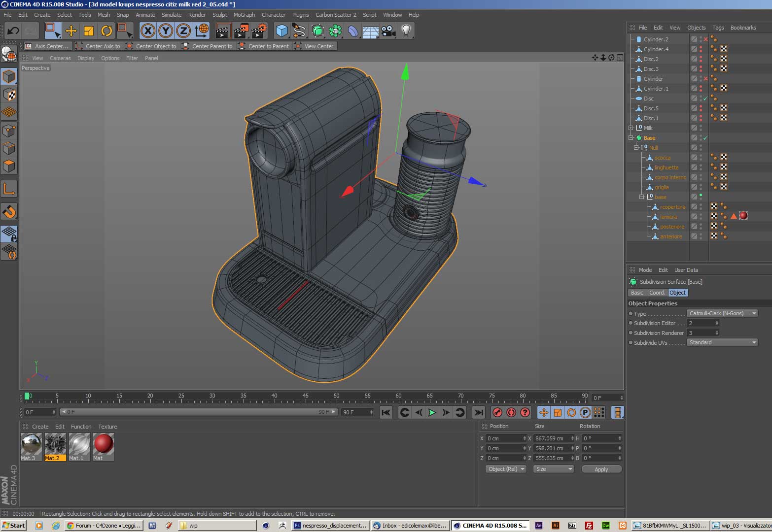Select the Rotate tool in top toolbar
Viewport: 772px width, 532px height.
[x=106, y=31]
